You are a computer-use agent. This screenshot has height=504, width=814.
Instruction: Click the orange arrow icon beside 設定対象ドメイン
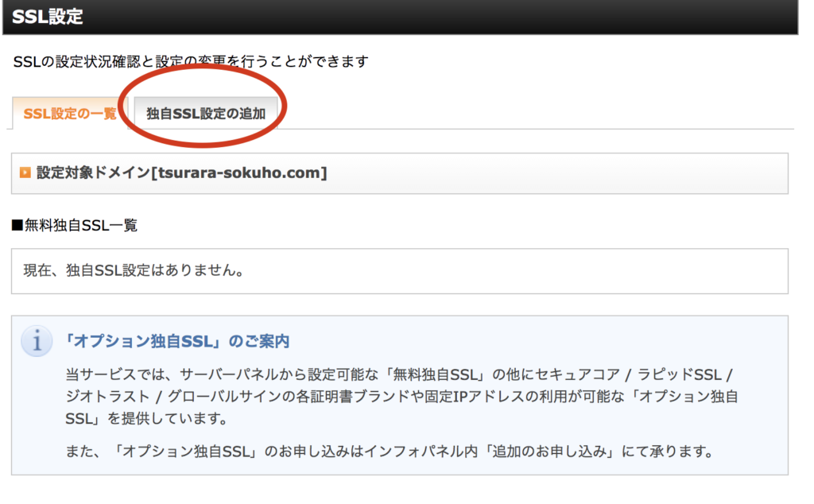point(25,173)
